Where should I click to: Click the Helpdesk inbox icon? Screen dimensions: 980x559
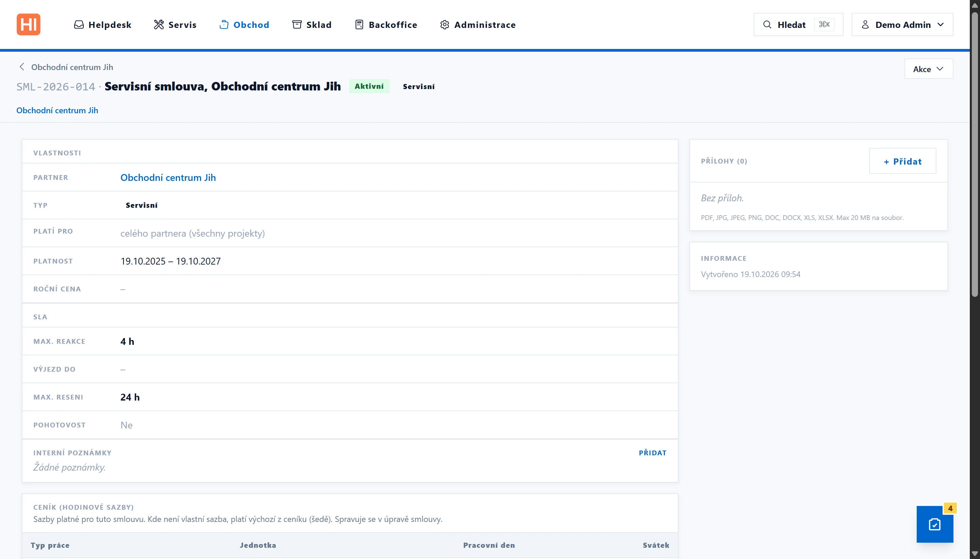point(79,24)
